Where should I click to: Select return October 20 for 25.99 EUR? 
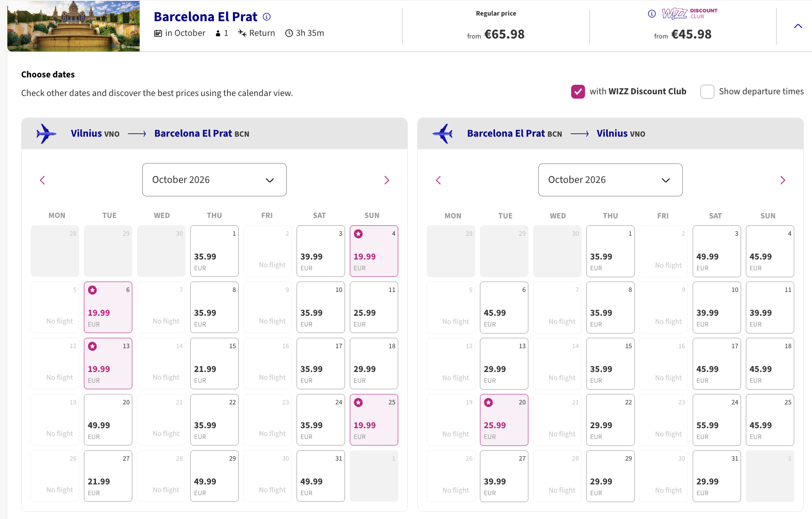coord(504,420)
